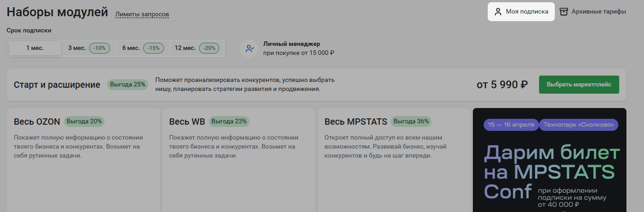Click the user icon in Моя подписка
Screen dimensions: 644x212
tap(498, 12)
